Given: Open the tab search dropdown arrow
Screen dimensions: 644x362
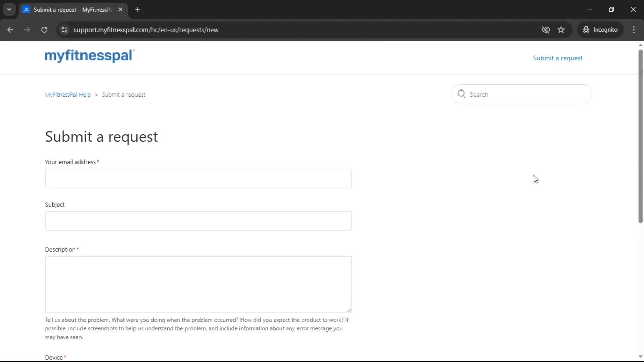Looking at the screenshot, I should 9,9.
